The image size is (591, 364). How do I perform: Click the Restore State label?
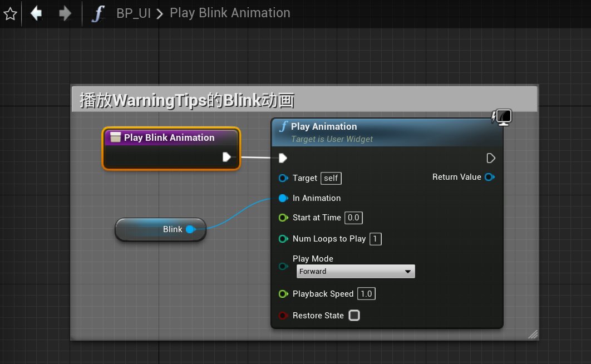coord(318,316)
